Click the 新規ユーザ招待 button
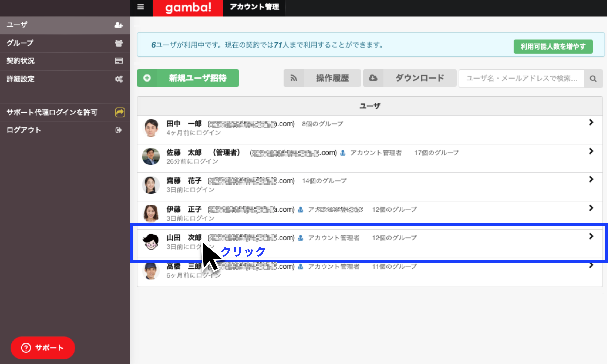608x364 pixels. (188, 78)
